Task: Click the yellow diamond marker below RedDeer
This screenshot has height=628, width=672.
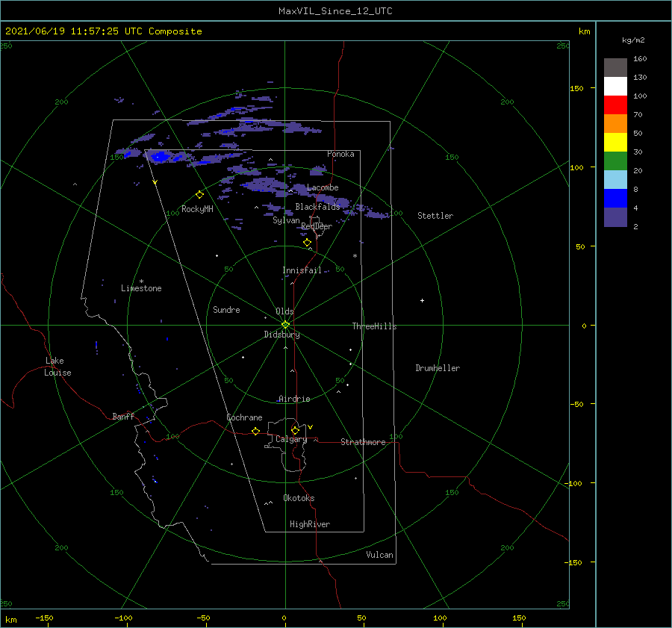Action: (307, 243)
